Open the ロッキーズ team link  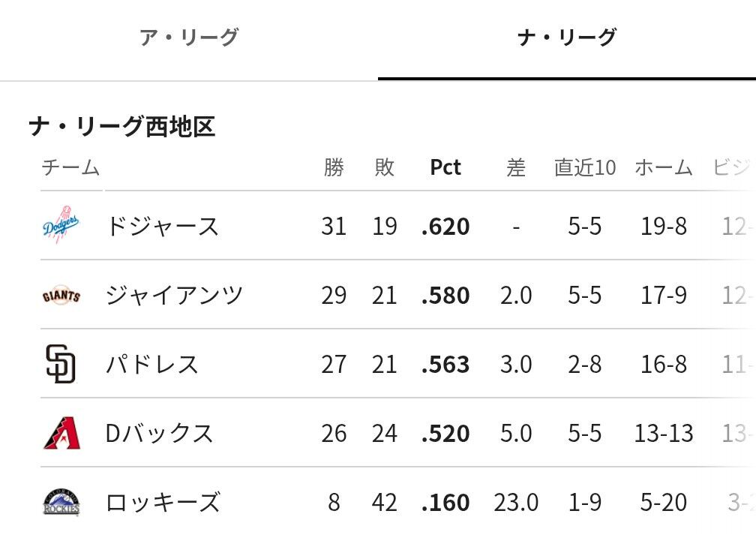(x=163, y=502)
